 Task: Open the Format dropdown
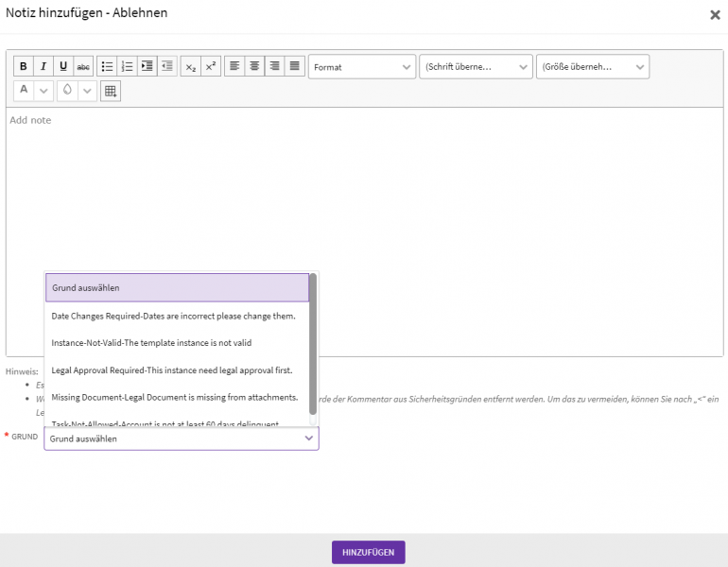tap(362, 67)
